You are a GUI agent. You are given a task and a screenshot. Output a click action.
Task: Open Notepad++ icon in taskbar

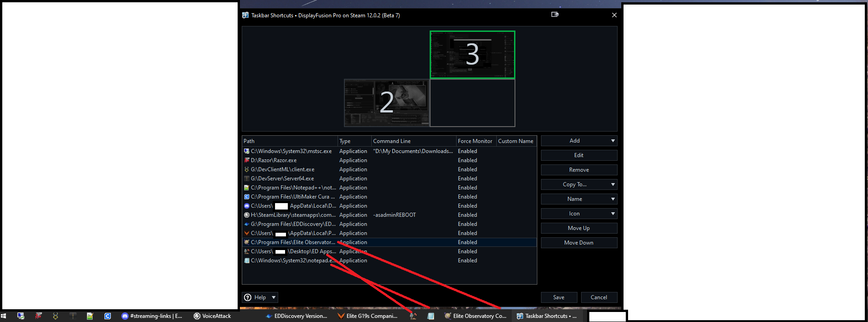pyautogui.click(x=90, y=316)
